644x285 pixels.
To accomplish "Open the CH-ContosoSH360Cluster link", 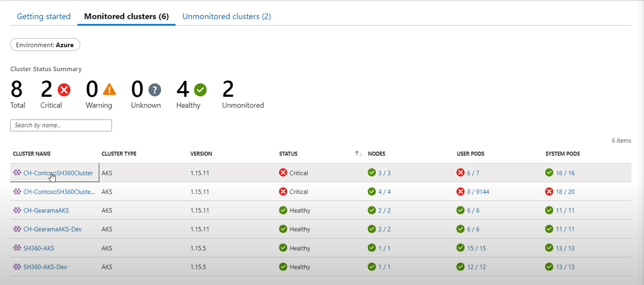I will click(x=58, y=173).
